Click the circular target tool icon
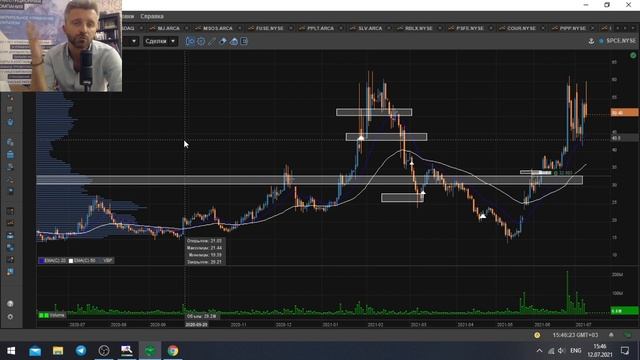This screenshot has height=360, width=640. (x=201, y=41)
